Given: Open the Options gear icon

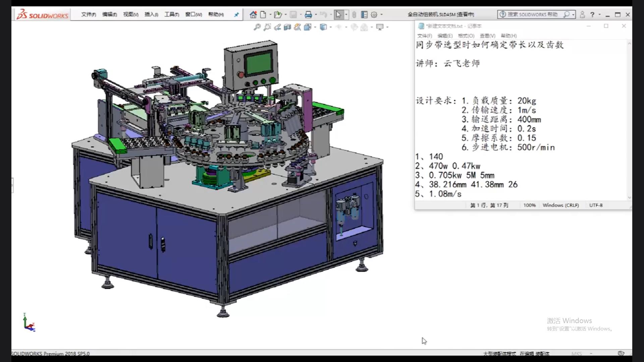Looking at the screenshot, I should point(374,14).
